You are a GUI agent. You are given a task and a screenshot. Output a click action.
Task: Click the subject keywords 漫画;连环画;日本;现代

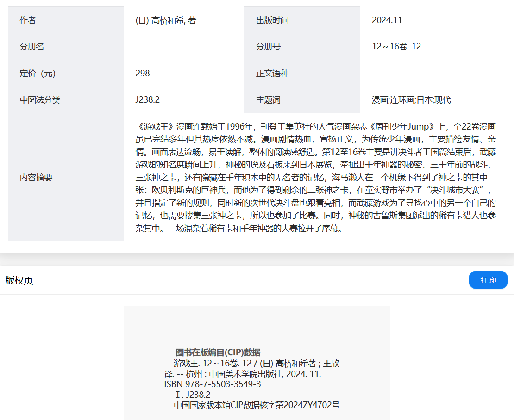point(411,100)
